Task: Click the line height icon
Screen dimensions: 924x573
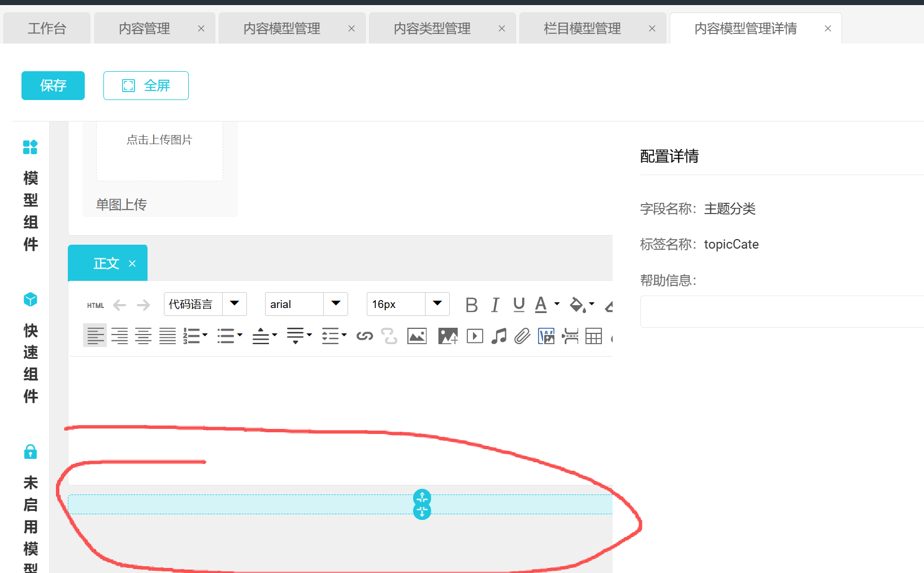Action: point(330,336)
